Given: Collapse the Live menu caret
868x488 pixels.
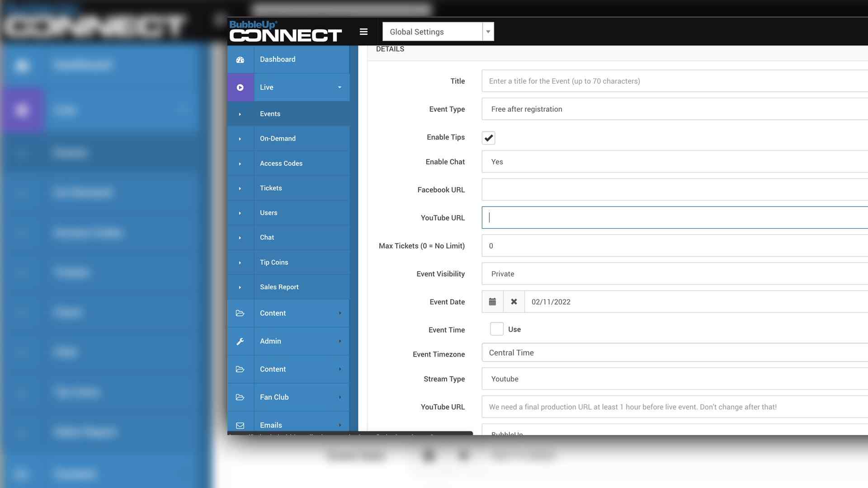Looking at the screenshot, I should (340, 87).
